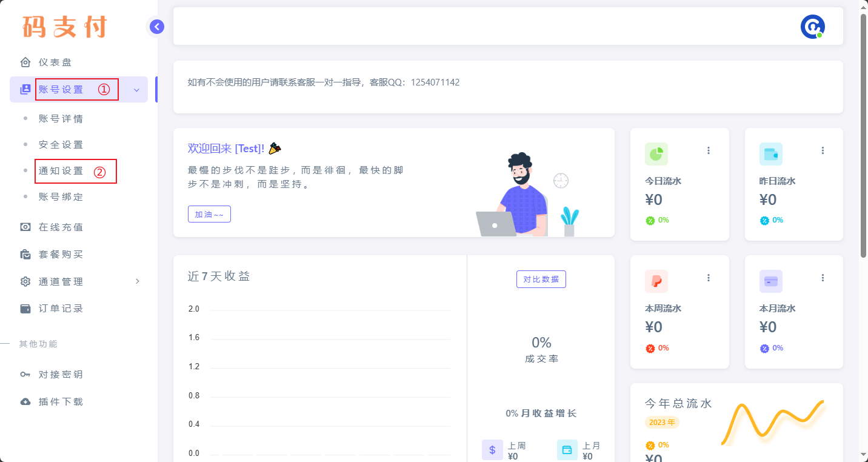Screen dimensions: 868x462
Task: Expand the 通道管理 submenu arrow
Action: pyautogui.click(x=137, y=281)
